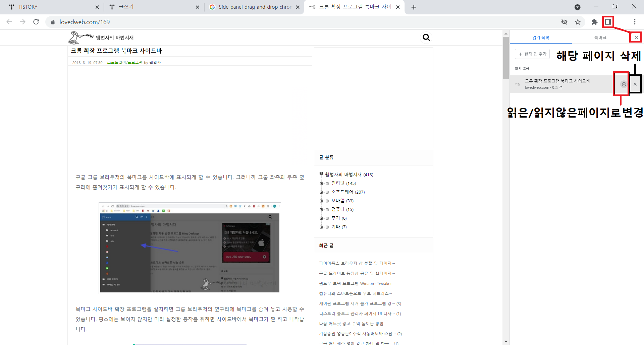Switch to the 글쓰기 tab
Viewport: 644px width, 345px height.
pos(154,7)
